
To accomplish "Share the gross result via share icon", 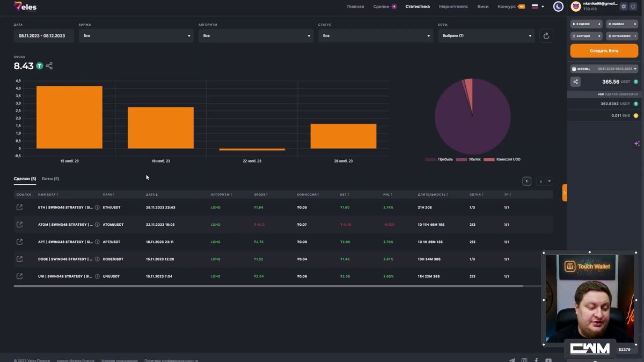I will [49, 66].
